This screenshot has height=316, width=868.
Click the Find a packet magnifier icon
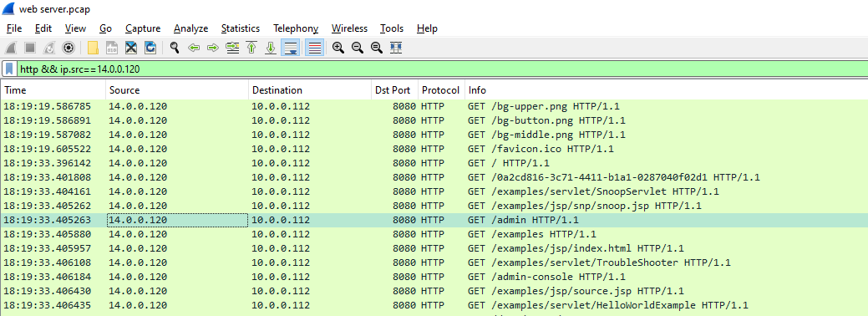175,48
